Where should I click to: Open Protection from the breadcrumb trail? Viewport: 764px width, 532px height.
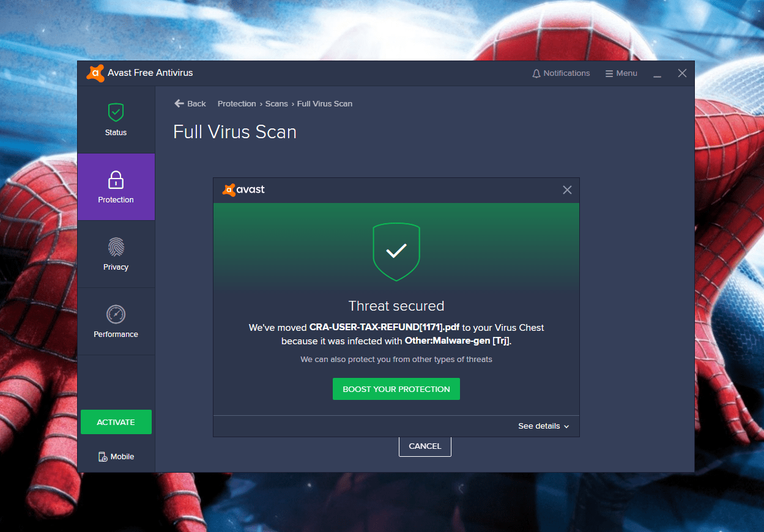point(236,103)
